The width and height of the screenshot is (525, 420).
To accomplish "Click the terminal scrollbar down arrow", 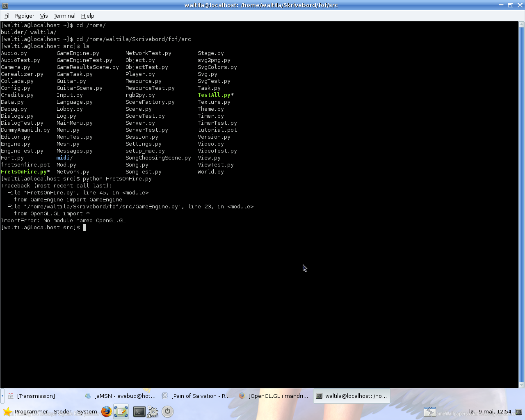I will [x=522, y=385].
